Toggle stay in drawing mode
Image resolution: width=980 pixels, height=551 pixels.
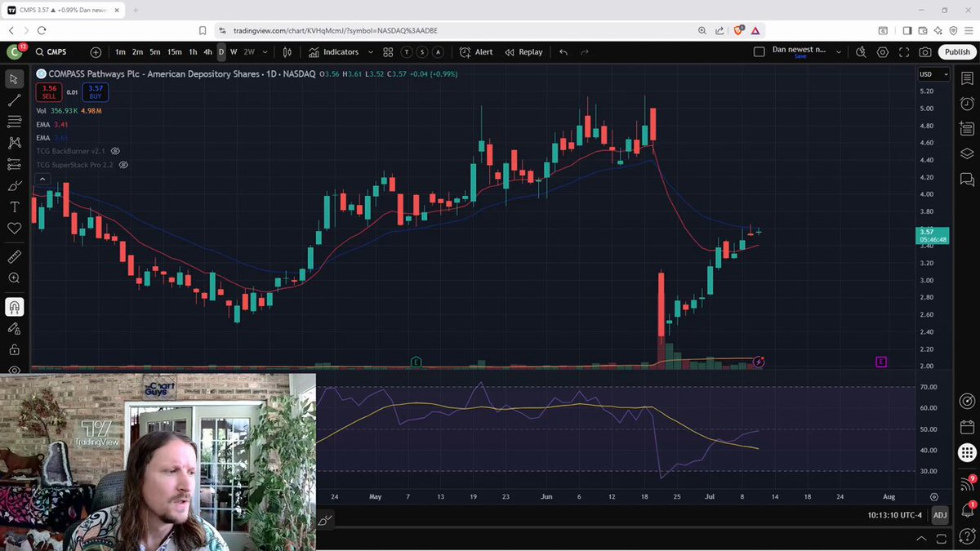point(14,328)
